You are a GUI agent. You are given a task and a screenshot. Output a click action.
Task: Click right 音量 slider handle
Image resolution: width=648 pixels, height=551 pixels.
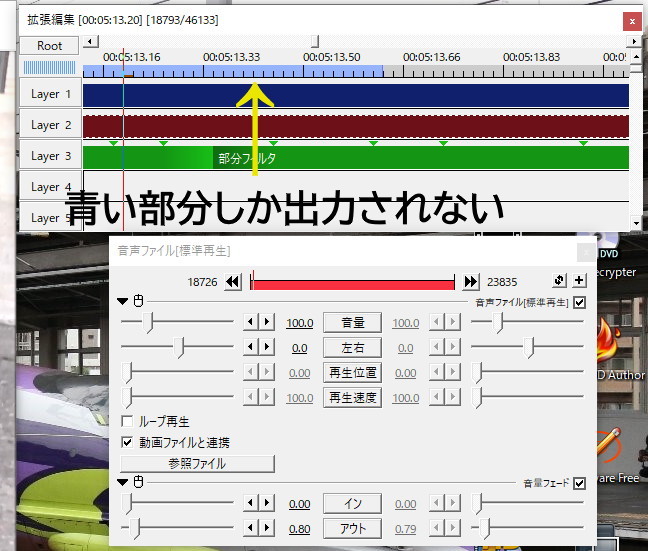click(498, 322)
